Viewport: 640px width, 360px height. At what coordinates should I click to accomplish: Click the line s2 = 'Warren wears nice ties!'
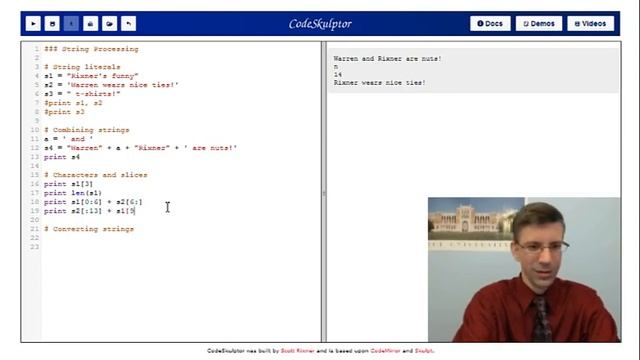point(111,85)
